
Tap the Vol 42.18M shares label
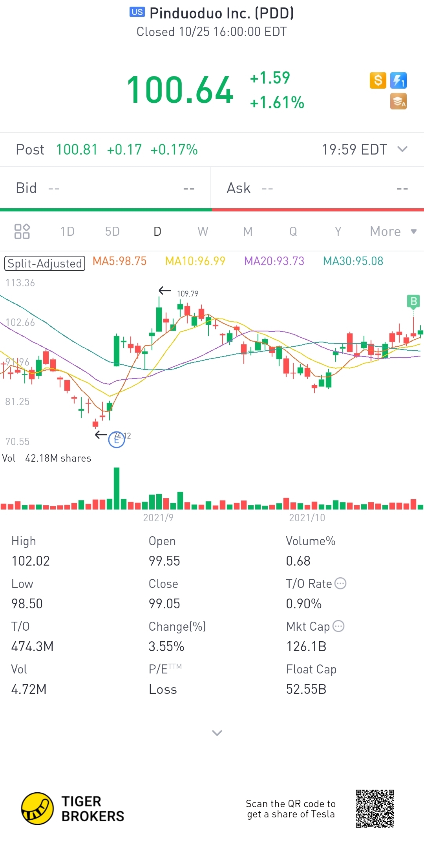coord(46,458)
